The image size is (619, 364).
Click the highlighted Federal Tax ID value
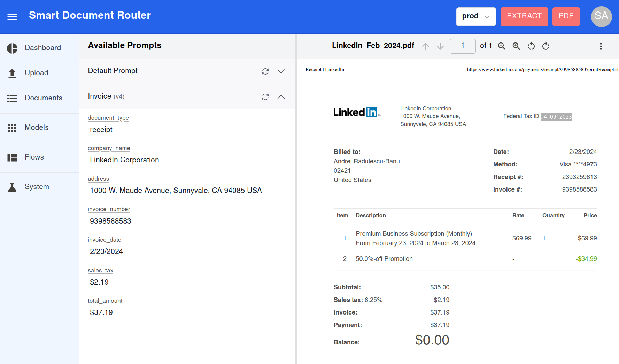[x=556, y=117]
